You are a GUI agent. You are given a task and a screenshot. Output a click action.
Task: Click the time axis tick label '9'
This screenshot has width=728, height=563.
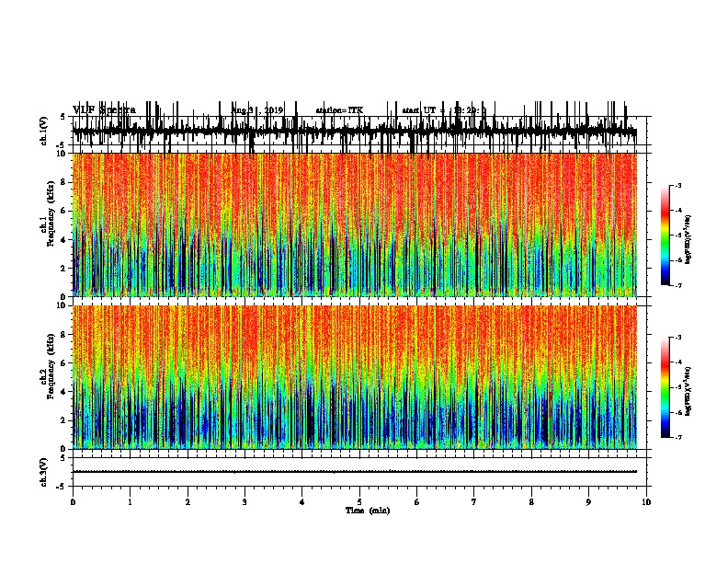pyautogui.click(x=588, y=502)
